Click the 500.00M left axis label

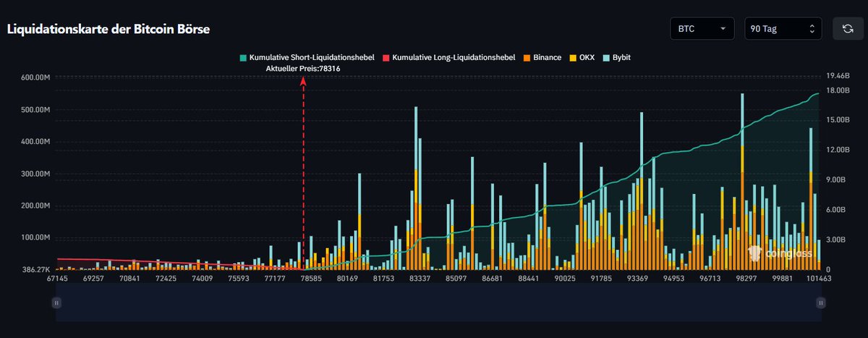point(35,110)
